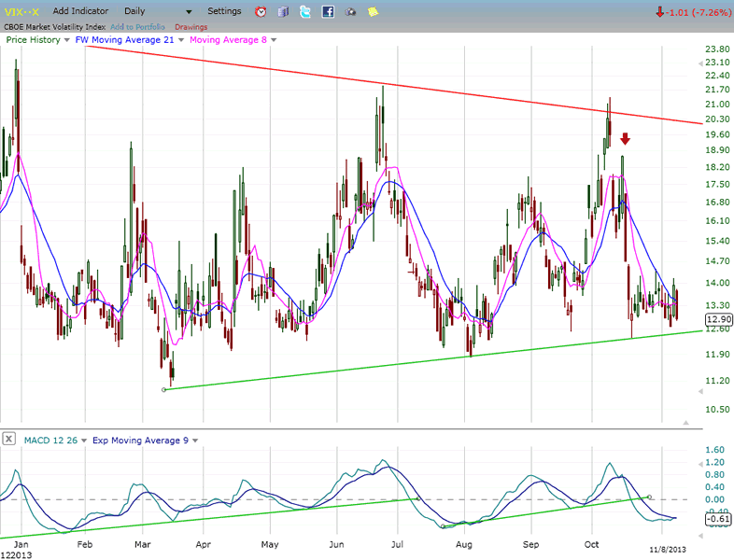Click the Add to Portfolio link

point(140,26)
